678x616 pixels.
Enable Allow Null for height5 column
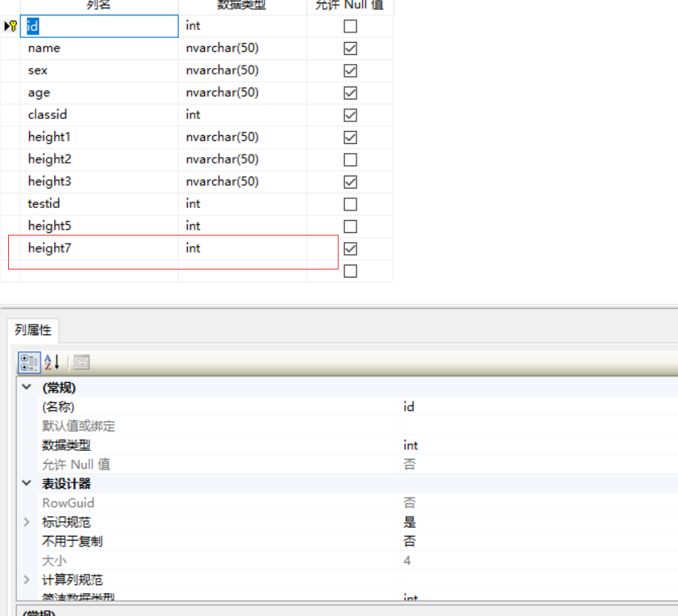point(350,226)
